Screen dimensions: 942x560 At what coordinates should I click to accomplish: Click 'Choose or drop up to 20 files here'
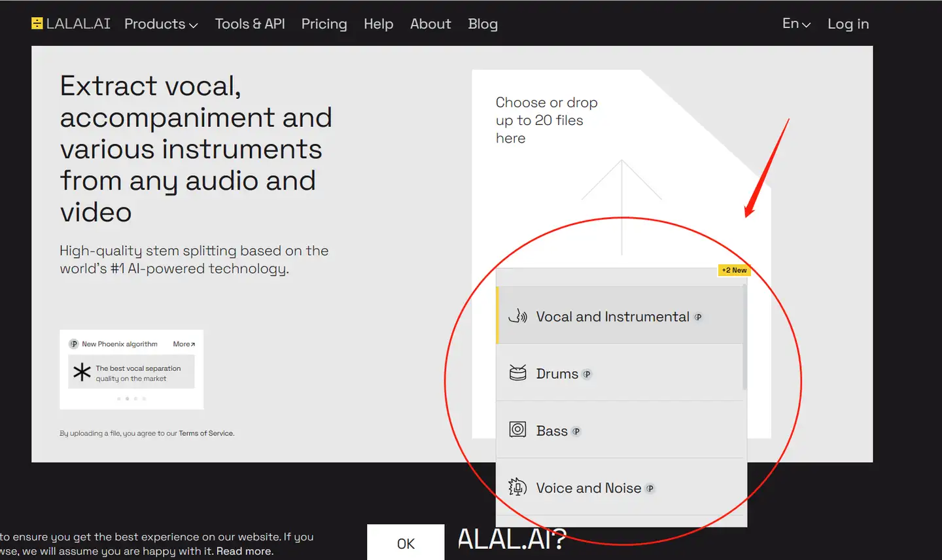(546, 120)
